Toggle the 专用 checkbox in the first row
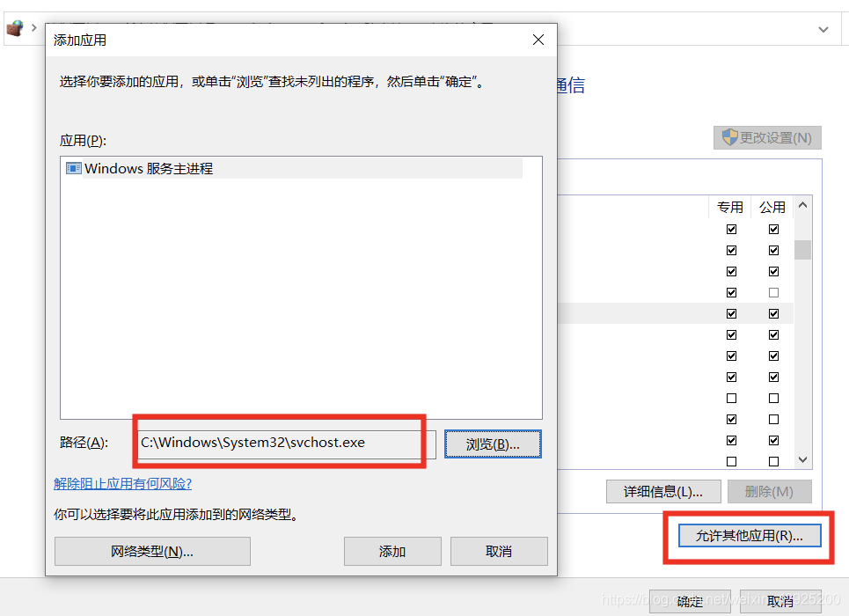Screen dimensions: 849x616 (731, 229)
